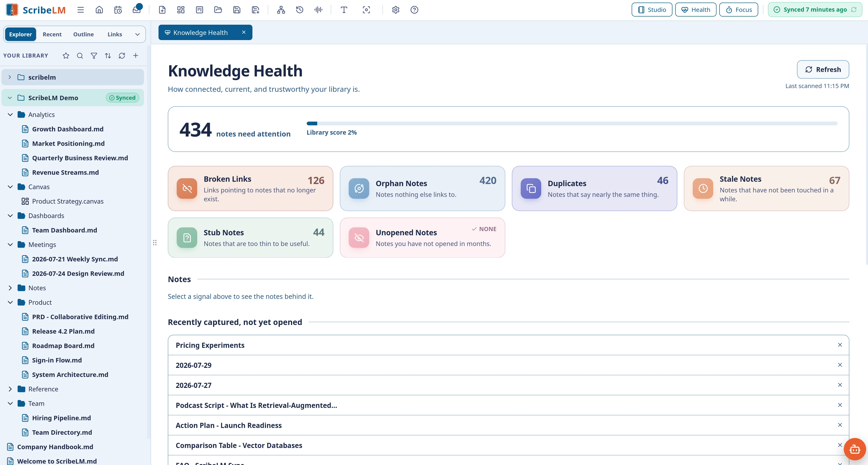
Task: Click the sidebar resize grip handle
Action: (x=155, y=243)
